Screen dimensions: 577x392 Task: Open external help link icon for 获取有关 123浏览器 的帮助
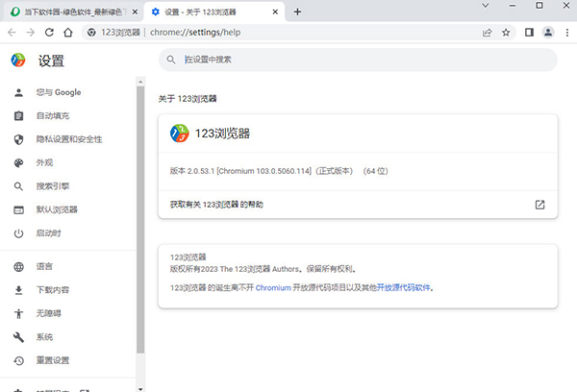[539, 205]
